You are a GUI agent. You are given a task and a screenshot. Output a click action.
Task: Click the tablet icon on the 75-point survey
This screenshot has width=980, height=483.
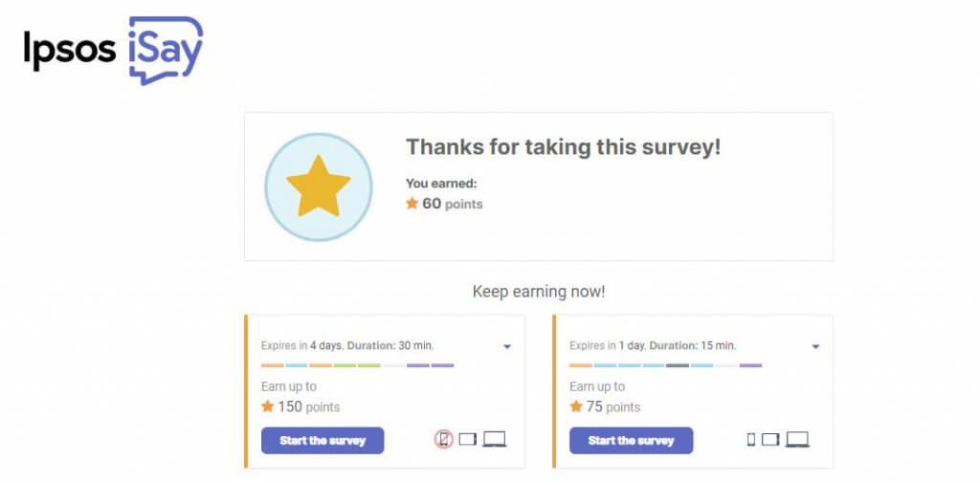click(770, 440)
